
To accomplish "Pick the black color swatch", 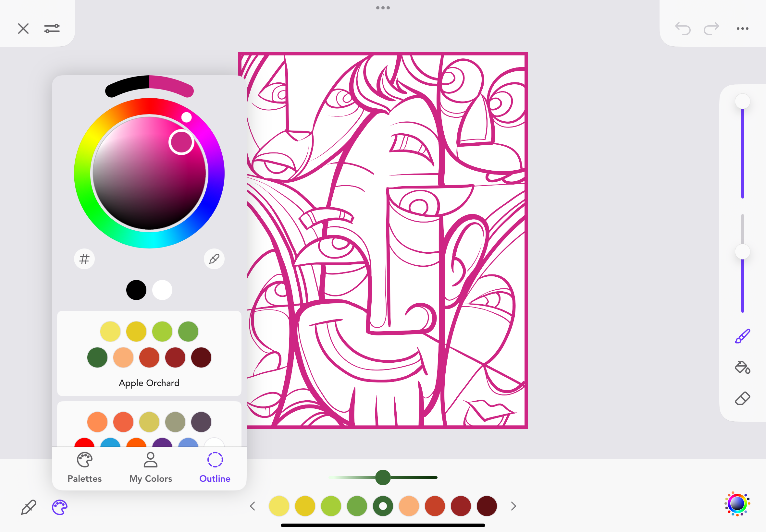I will pos(136,290).
